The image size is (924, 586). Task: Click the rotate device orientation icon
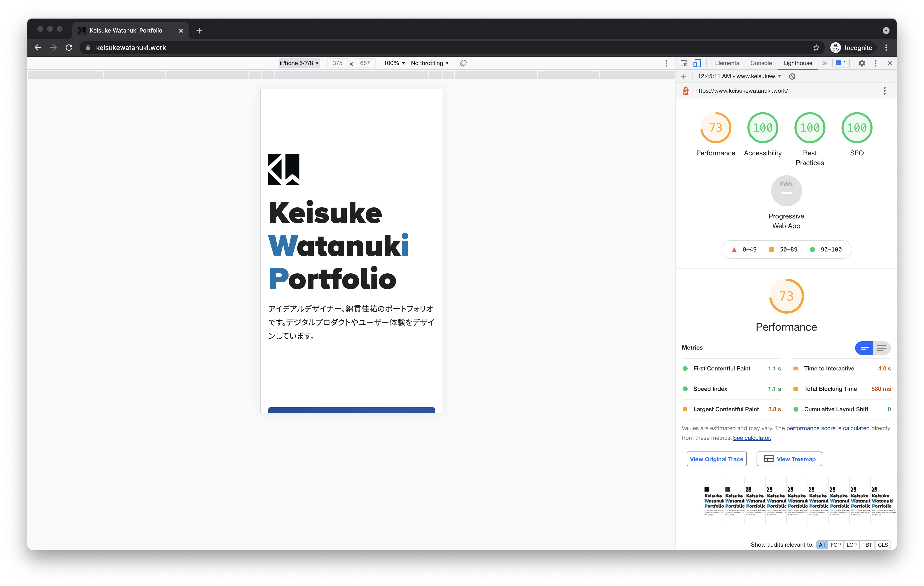pyautogui.click(x=463, y=63)
